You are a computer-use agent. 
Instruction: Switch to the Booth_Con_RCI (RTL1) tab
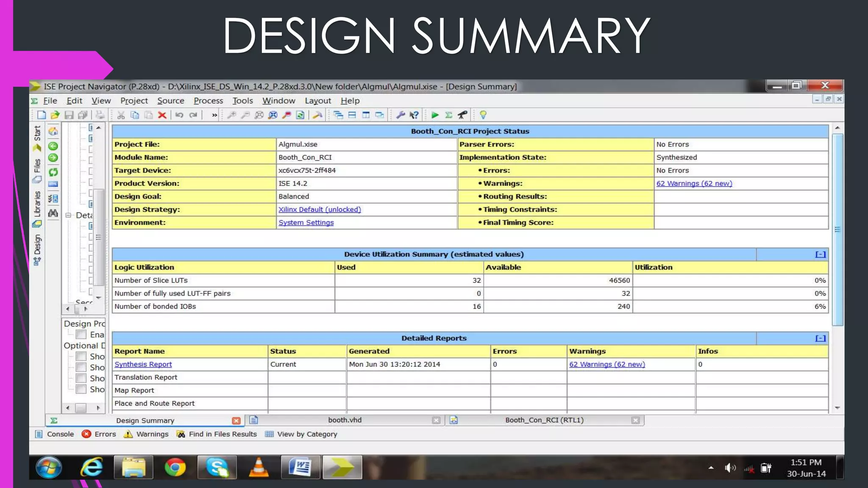point(544,420)
